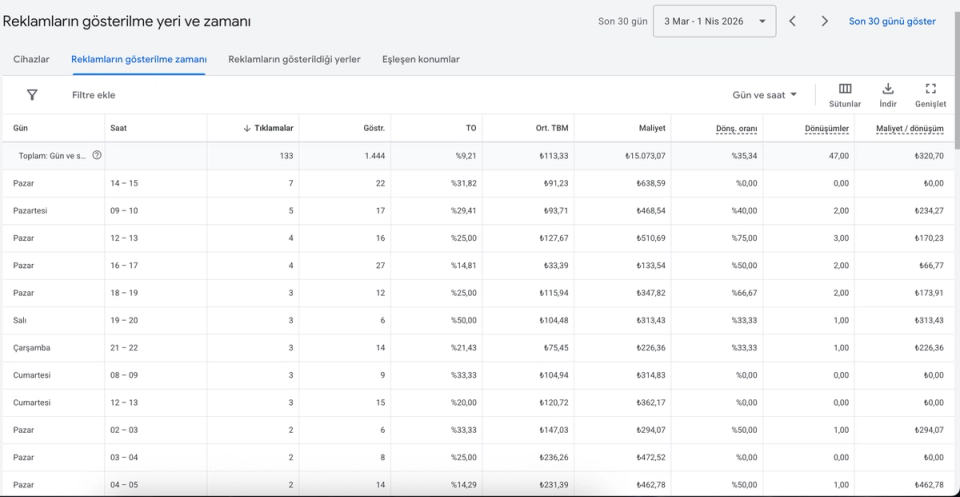Click average CPC cell ₺236,26
This screenshot has height=497, width=960.
tap(553, 457)
